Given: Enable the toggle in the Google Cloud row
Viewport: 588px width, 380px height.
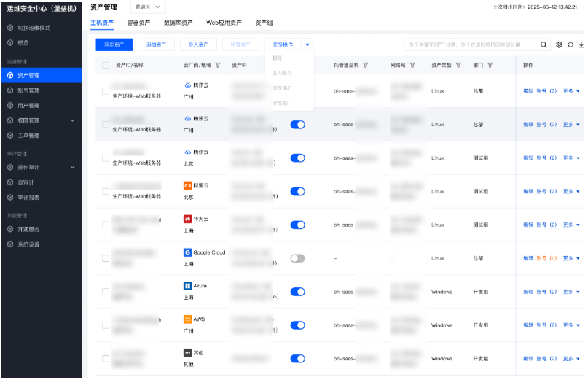Looking at the screenshot, I should [x=297, y=258].
